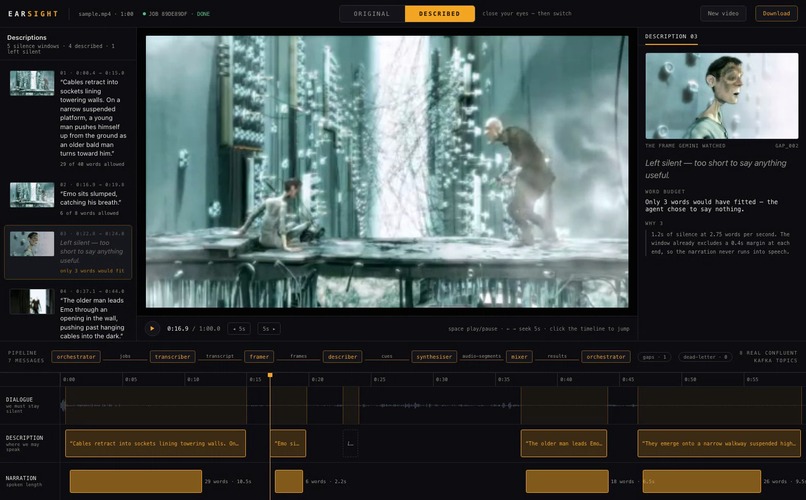Click the results topic label
Image resolution: width=806 pixels, height=500 pixels.
point(557,356)
